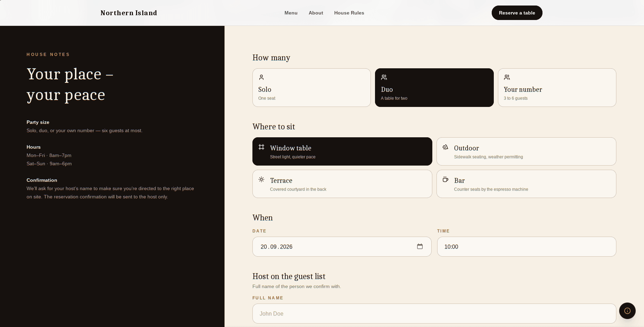This screenshot has width=644, height=327.
Task: Click the date field showing 20.09.2026
Action: pos(342,247)
